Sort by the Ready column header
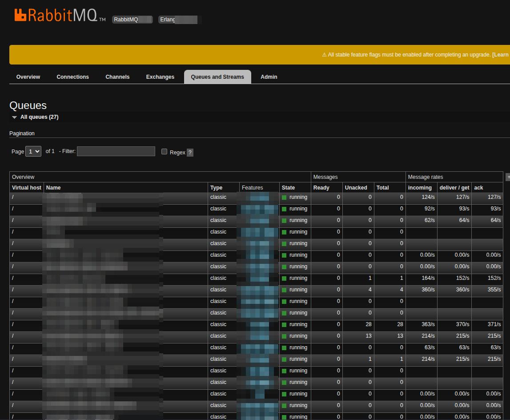The width and height of the screenshot is (510, 420). (321, 187)
